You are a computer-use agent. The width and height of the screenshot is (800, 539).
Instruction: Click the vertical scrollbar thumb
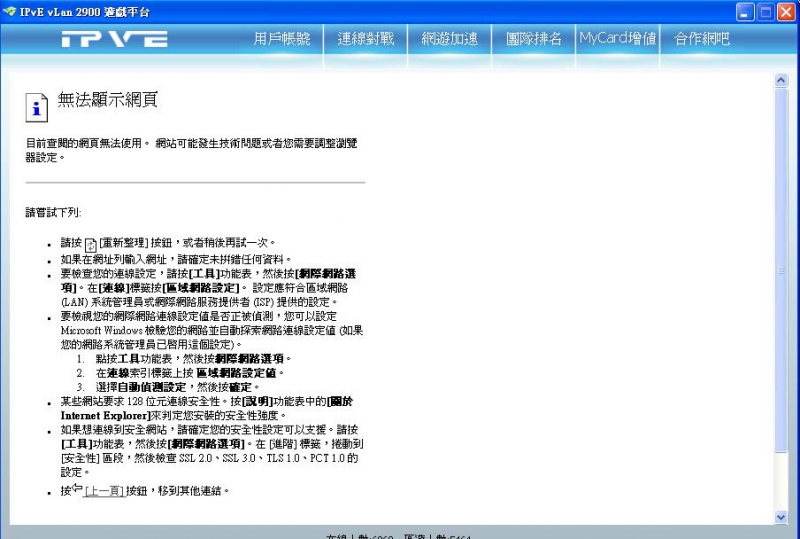tap(781, 270)
